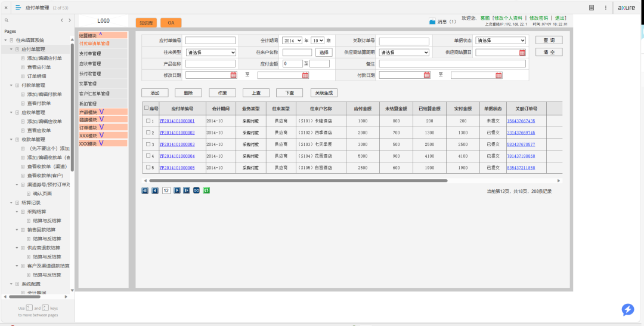The width and height of the screenshot is (644, 326).
Task: Go to next page using right chevron
Action: click(x=70, y=20)
